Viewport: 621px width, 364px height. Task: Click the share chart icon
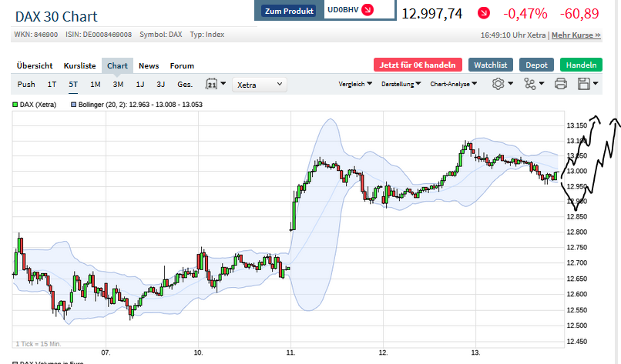[529, 84]
